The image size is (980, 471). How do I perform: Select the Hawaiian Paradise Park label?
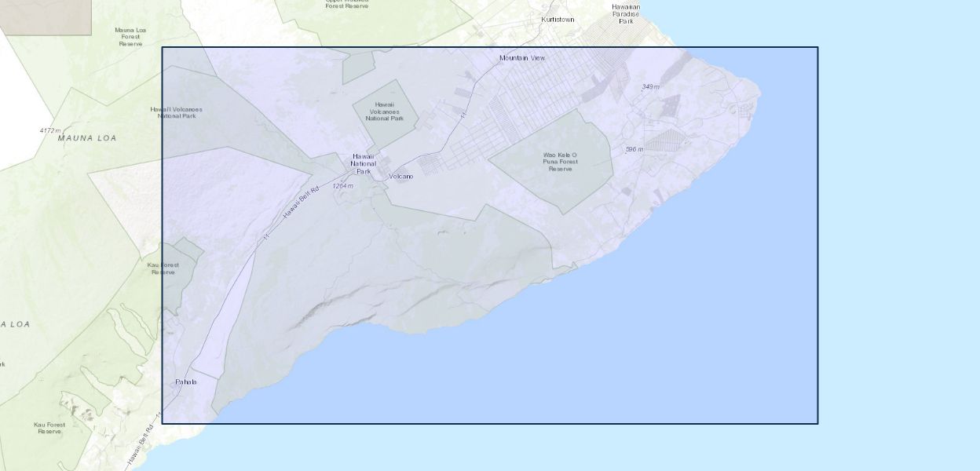click(626, 14)
